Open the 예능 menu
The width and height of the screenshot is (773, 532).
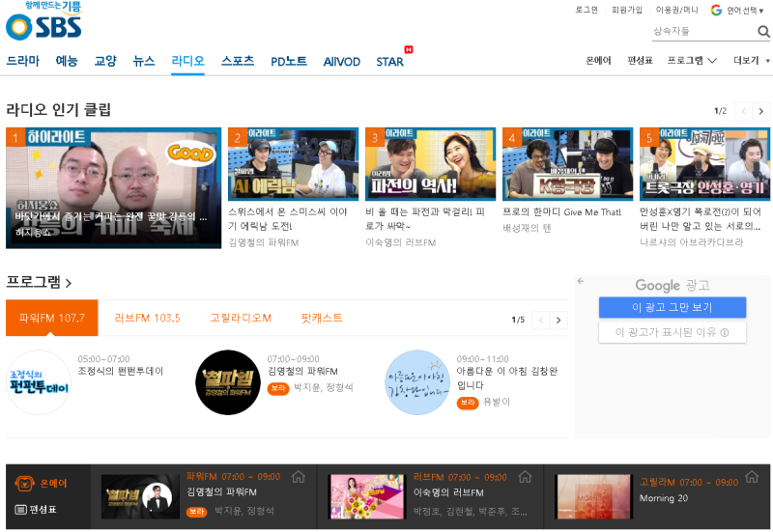pyautogui.click(x=67, y=61)
